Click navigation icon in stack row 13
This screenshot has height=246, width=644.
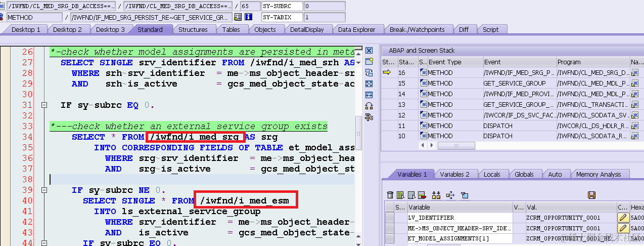pos(635,104)
